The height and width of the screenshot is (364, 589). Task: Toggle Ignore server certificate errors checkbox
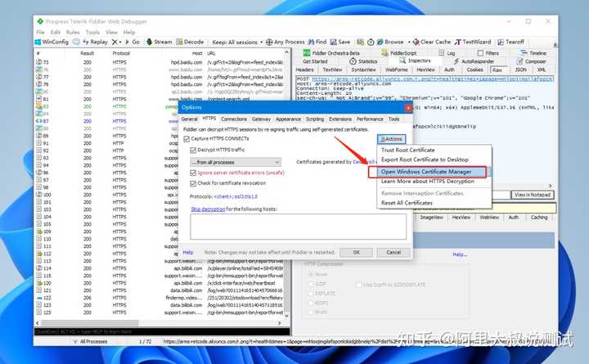193,173
